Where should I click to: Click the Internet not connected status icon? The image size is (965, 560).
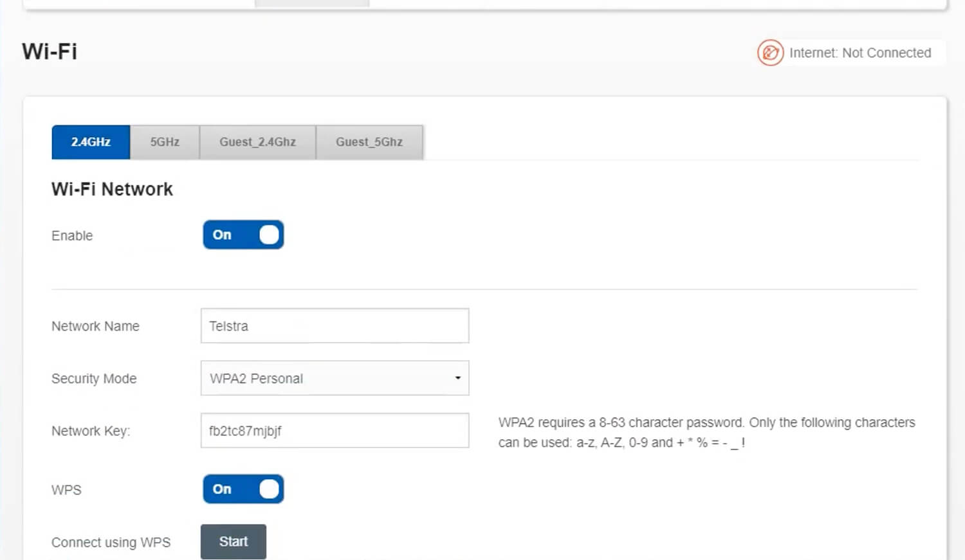pos(769,53)
